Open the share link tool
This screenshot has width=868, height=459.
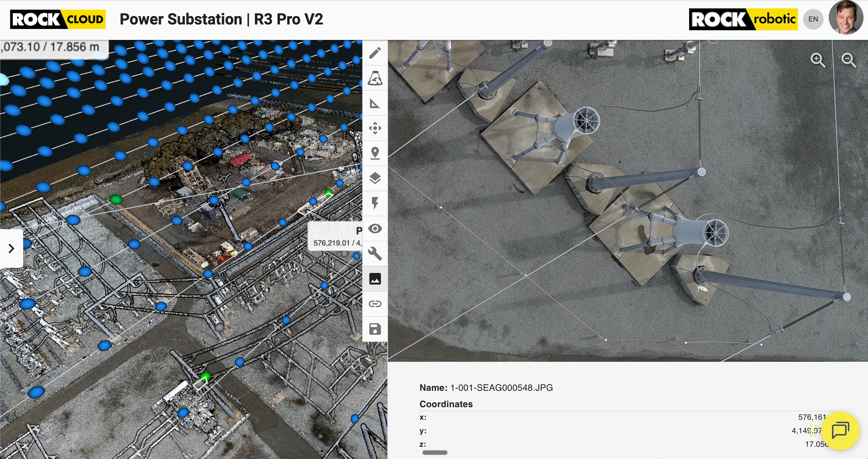tap(375, 304)
